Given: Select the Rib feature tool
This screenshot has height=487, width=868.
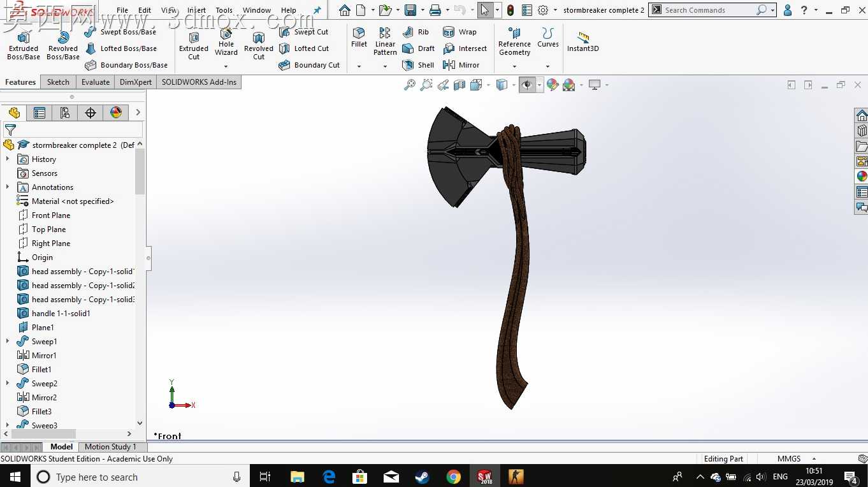Looking at the screenshot, I should pyautogui.click(x=416, y=32).
